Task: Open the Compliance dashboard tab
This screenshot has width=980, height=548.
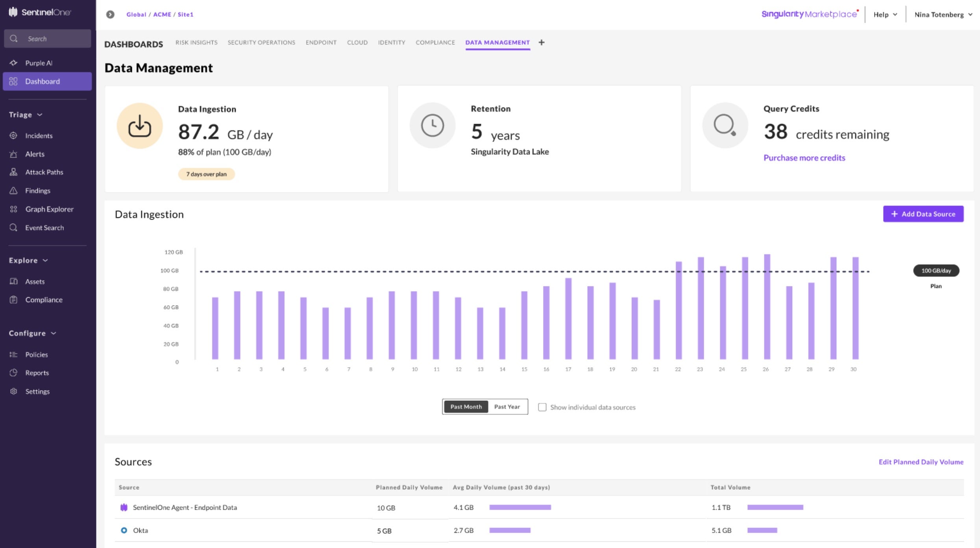Action: point(435,43)
